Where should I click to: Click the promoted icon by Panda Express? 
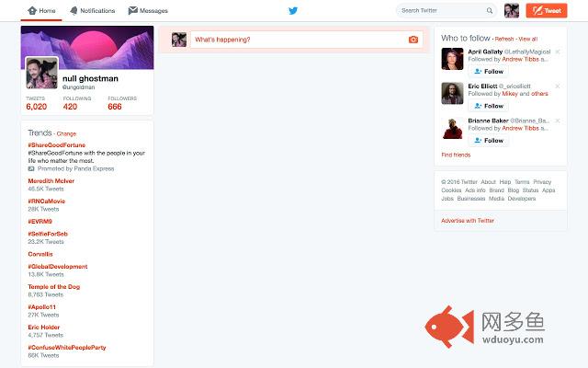[x=31, y=169]
